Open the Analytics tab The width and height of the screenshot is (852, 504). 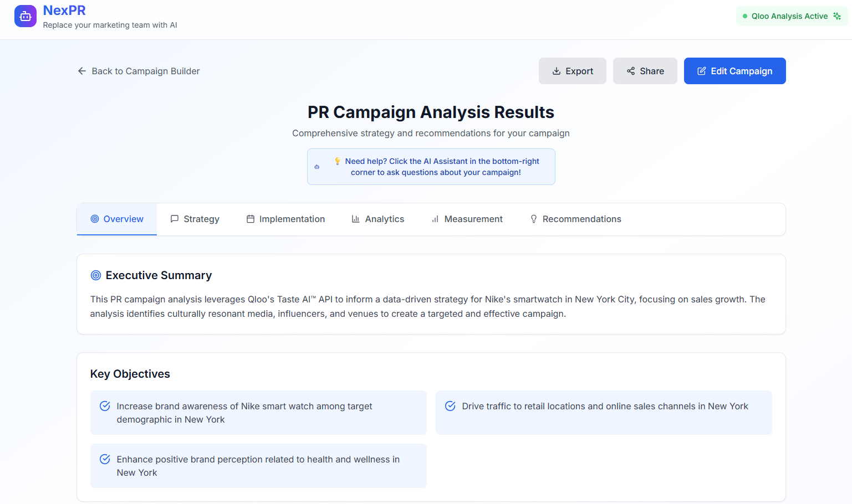pyautogui.click(x=378, y=219)
